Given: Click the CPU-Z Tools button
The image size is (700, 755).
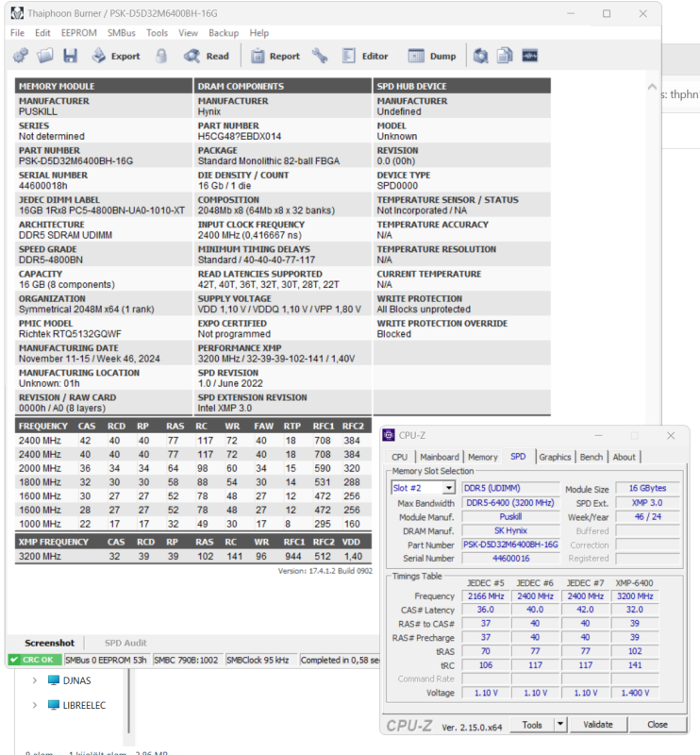Looking at the screenshot, I should tap(531, 725).
